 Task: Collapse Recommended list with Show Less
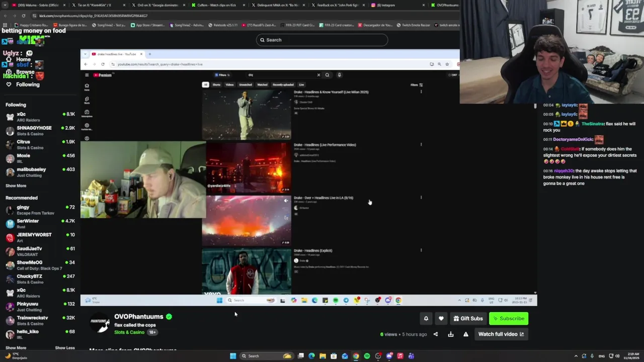click(64, 347)
